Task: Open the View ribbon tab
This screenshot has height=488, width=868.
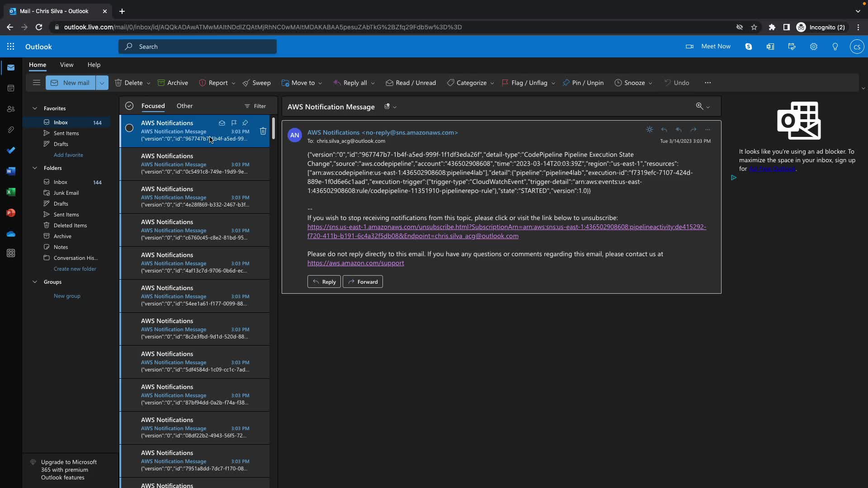Action: click(66, 65)
